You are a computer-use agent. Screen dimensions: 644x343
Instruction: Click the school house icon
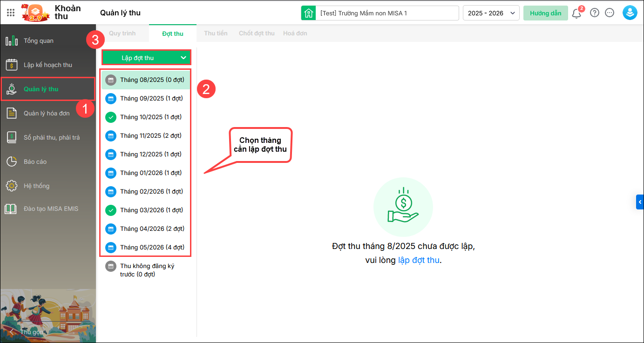308,13
